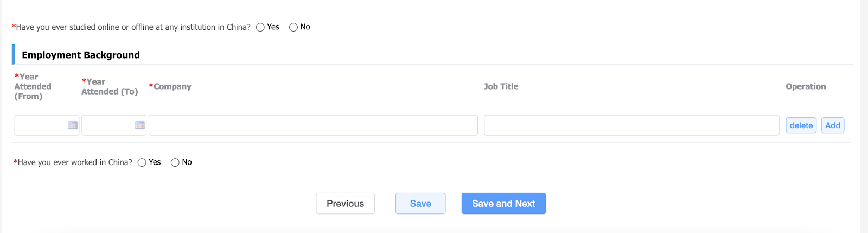This screenshot has height=233, width=868.
Task: Click Save and Next
Action: point(503,204)
